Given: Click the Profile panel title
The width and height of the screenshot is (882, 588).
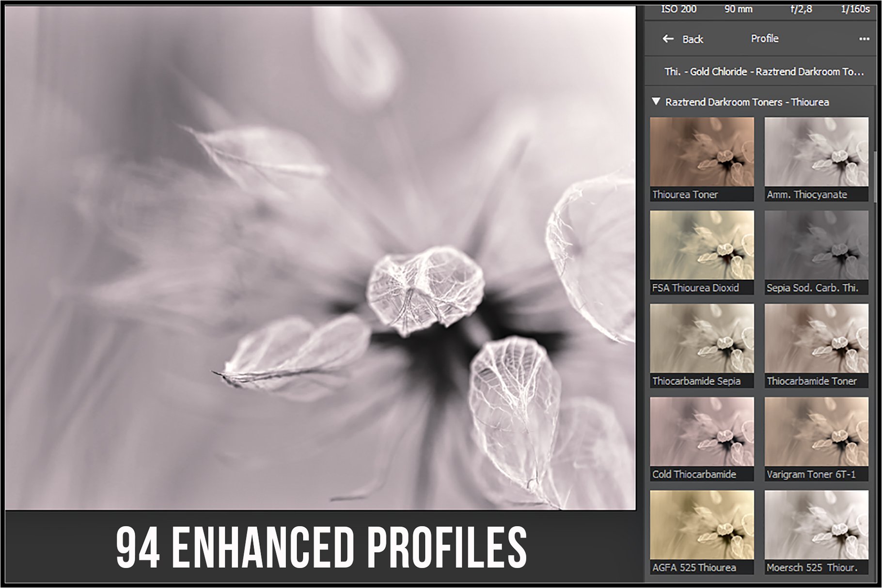Looking at the screenshot, I should pyautogui.click(x=765, y=39).
